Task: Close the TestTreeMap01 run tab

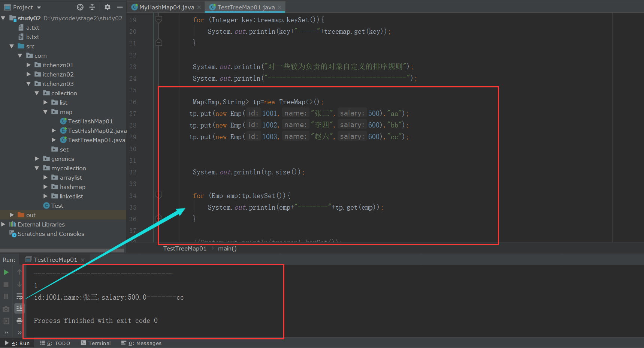Action: tap(82, 260)
